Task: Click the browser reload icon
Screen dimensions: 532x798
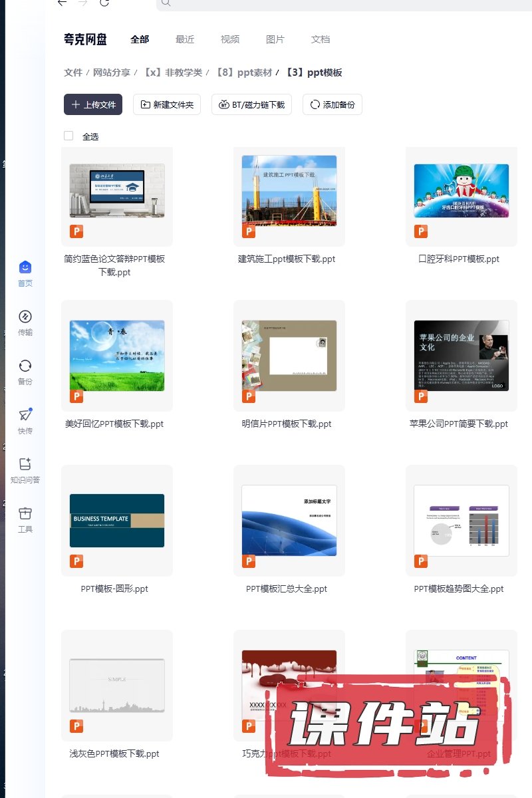Action: tap(104, 3)
